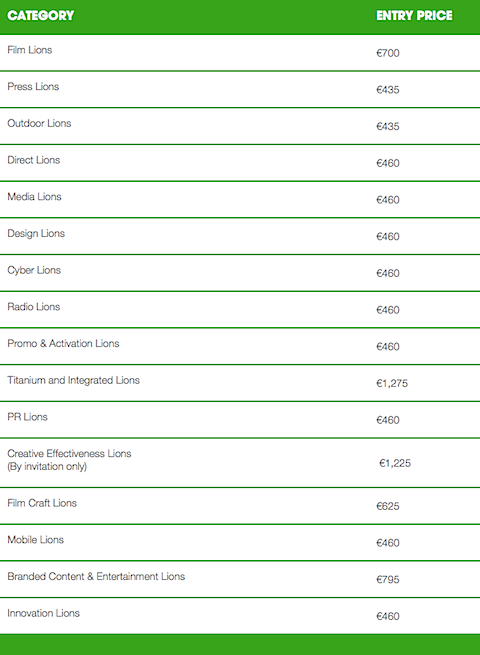The height and width of the screenshot is (655, 480).
Task: Click the ENTRY PRICE column header
Action: tap(414, 15)
